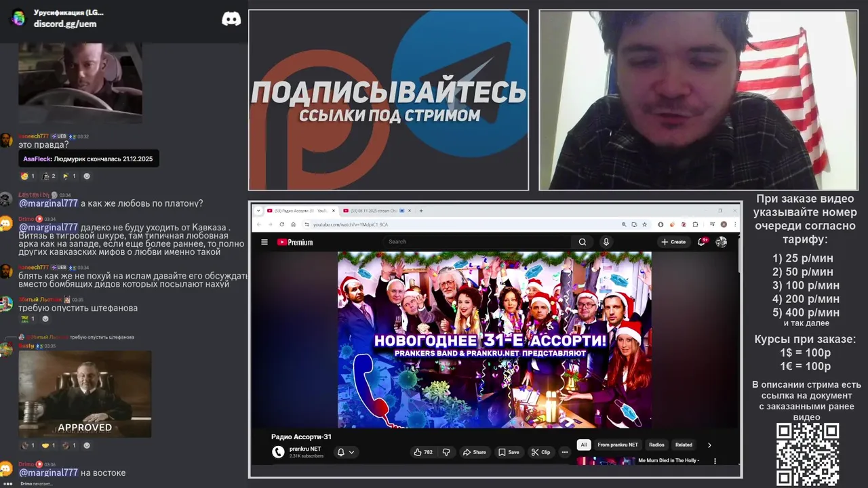Select the Related filter chip
The image size is (868, 488).
684,445
